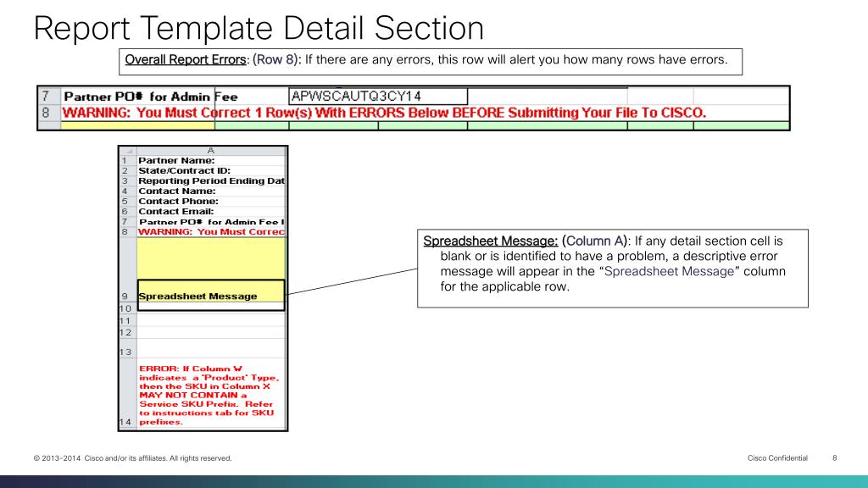Click the 'Contact Phone:' cell
Image resolution: width=868 pixels, height=488 pixels.
coord(211,202)
